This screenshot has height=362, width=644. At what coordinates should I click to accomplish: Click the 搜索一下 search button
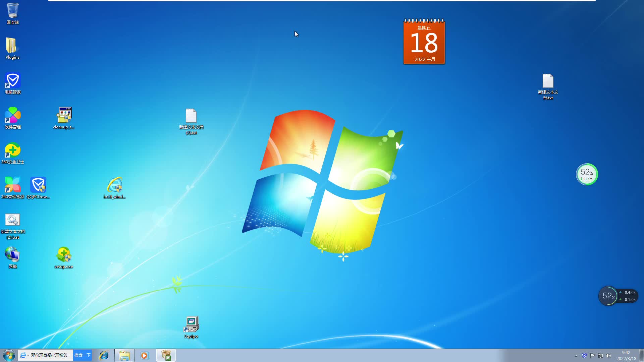click(x=83, y=355)
